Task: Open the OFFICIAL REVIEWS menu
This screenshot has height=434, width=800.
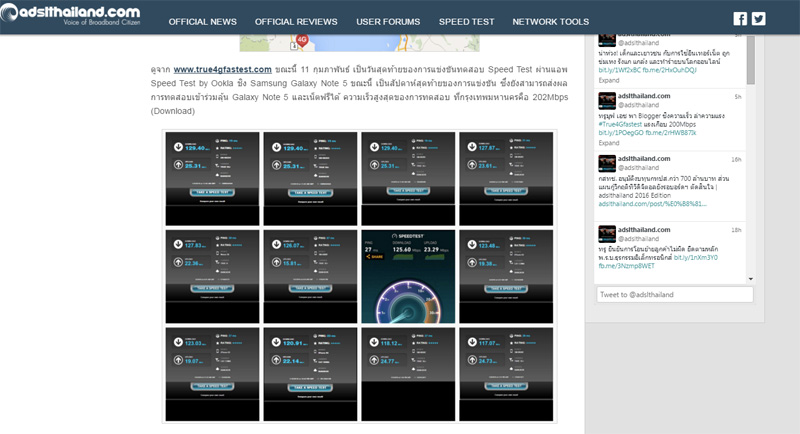Action: tap(296, 22)
